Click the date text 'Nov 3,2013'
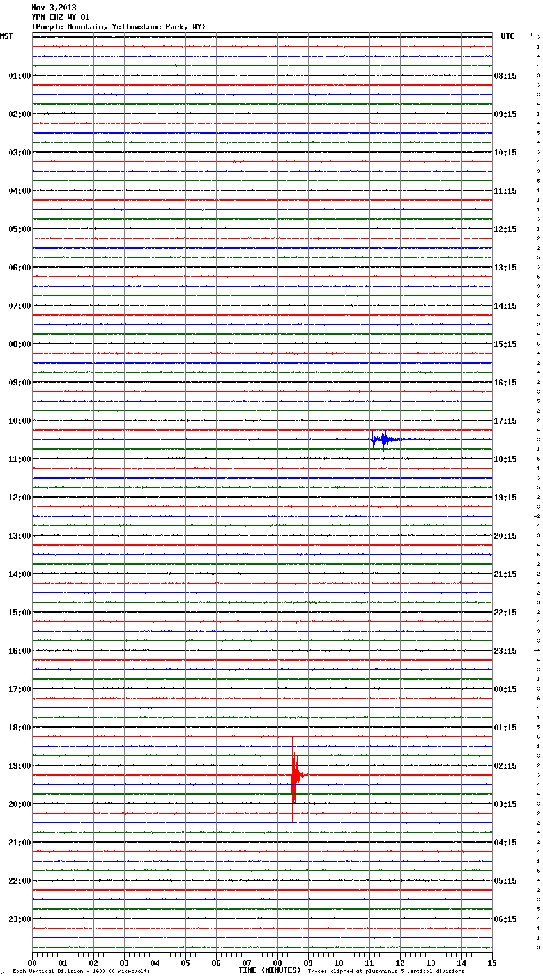 [x=54, y=8]
